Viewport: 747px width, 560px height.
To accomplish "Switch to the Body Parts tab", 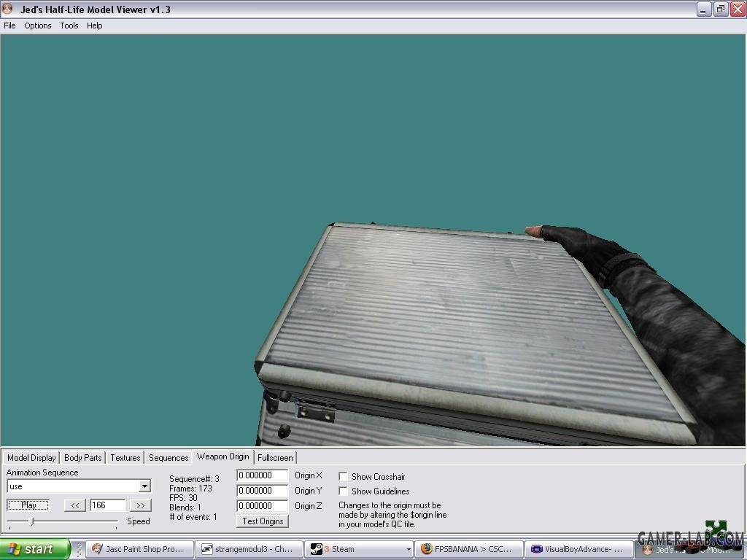I will point(83,458).
